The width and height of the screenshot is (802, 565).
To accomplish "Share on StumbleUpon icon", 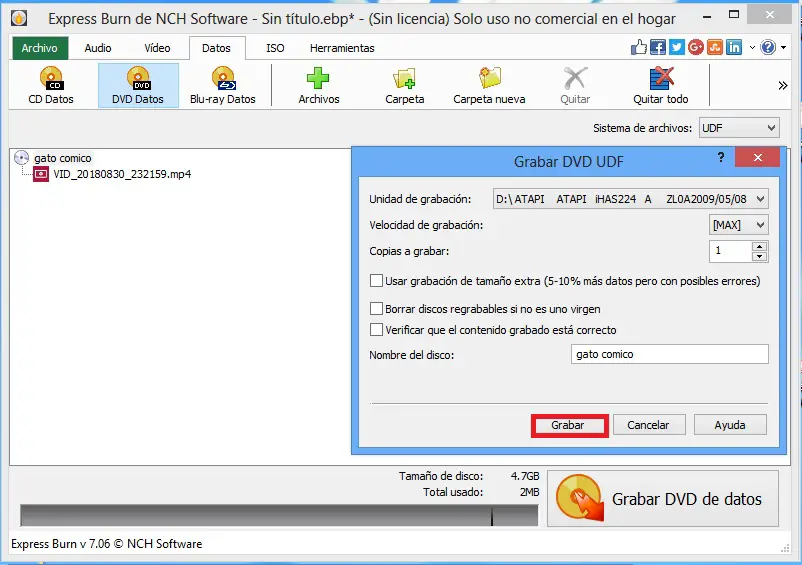I will click(715, 48).
